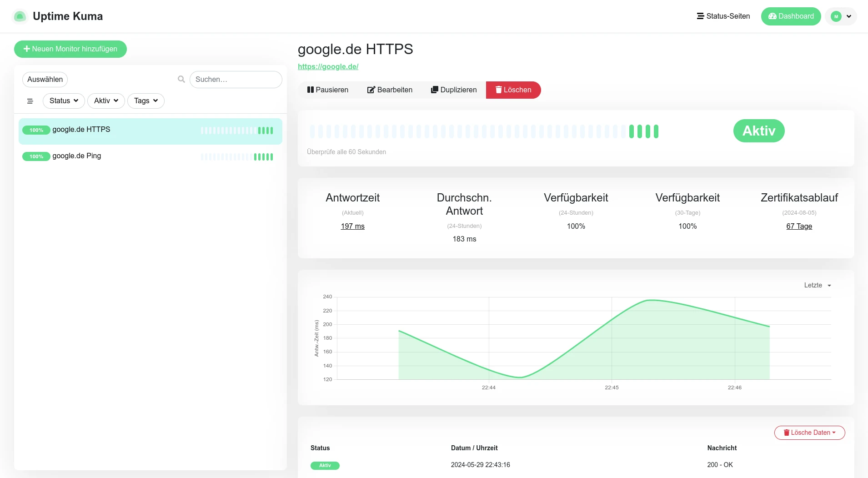Image resolution: width=868 pixels, height=478 pixels.
Task: Pause the monitor with Pausieren
Action: [x=328, y=90]
